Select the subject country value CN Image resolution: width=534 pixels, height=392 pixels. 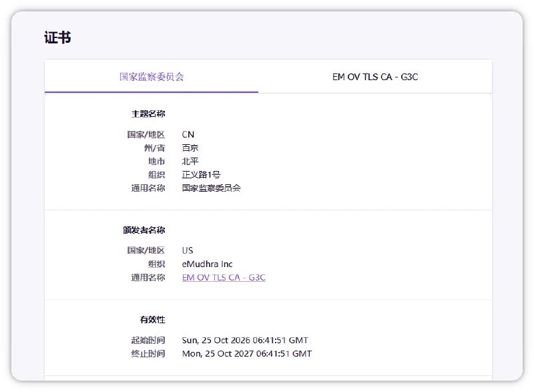(188, 134)
